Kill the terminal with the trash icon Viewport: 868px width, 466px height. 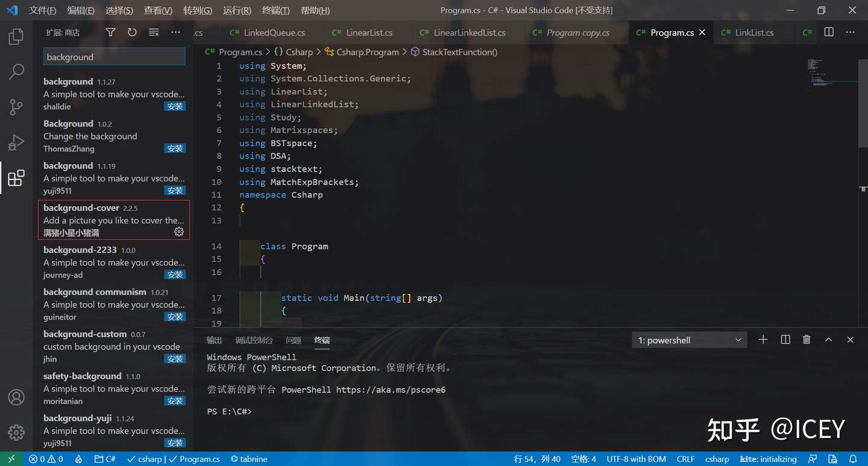[x=807, y=340]
